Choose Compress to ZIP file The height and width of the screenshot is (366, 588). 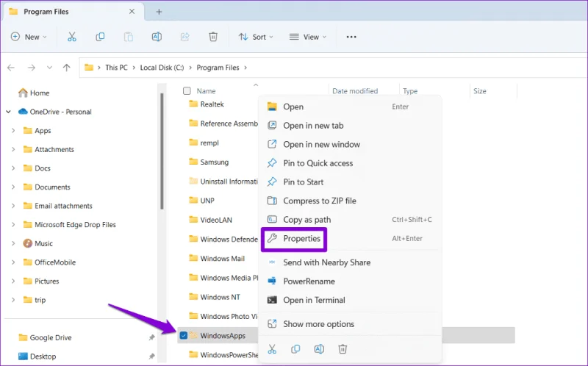(350, 201)
